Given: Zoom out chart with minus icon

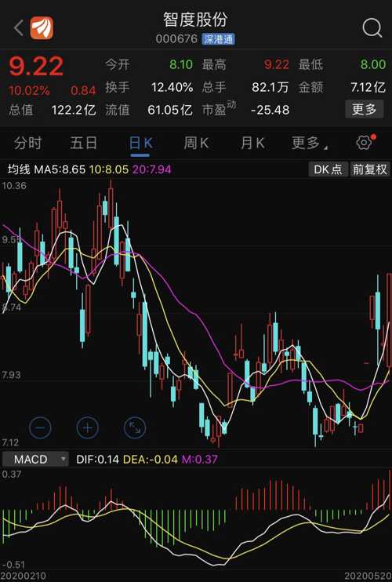Looking at the screenshot, I should pos(40,428).
